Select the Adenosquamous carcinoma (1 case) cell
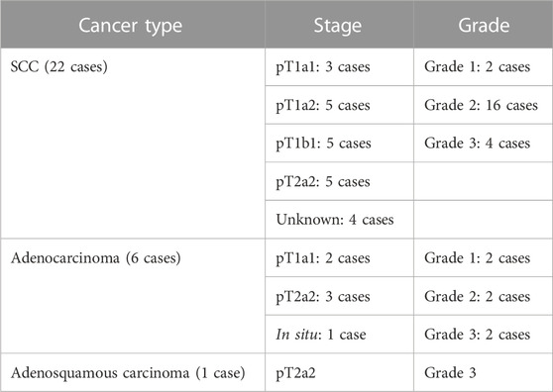This screenshot has height=392, width=553. (133, 372)
